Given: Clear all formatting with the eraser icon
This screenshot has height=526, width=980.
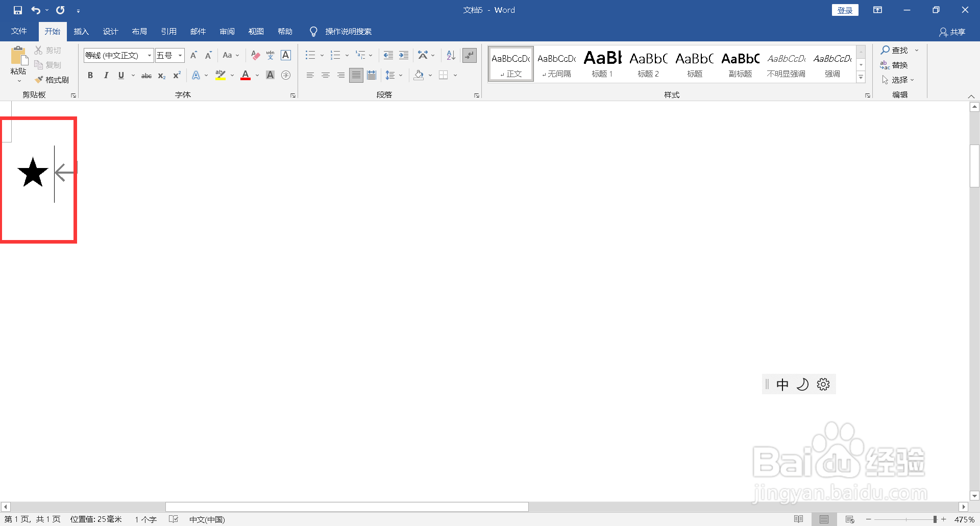Looking at the screenshot, I should pyautogui.click(x=256, y=55).
